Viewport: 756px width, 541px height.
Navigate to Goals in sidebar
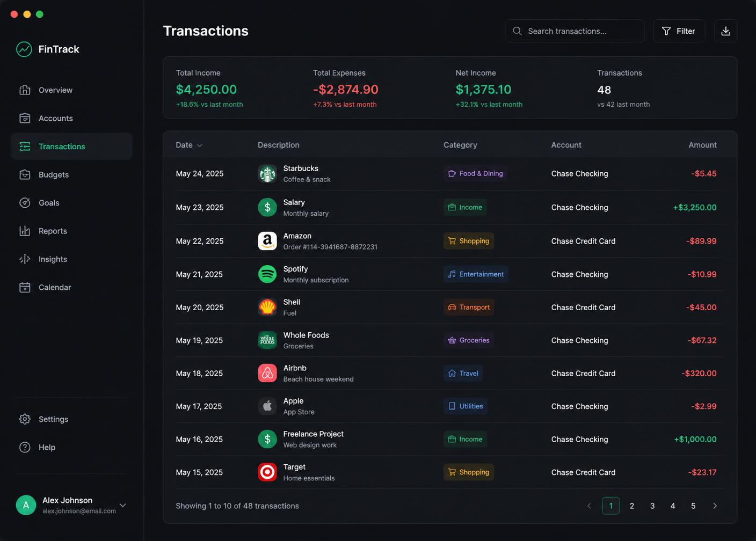(71, 202)
